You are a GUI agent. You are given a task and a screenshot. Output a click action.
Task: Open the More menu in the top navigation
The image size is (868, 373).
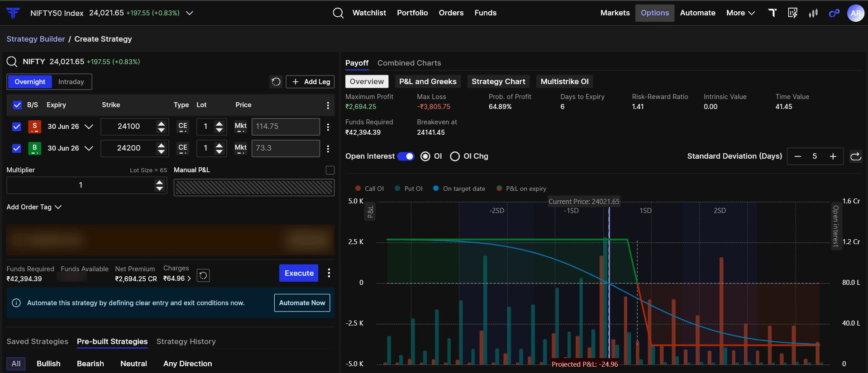pyautogui.click(x=740, y=13)
